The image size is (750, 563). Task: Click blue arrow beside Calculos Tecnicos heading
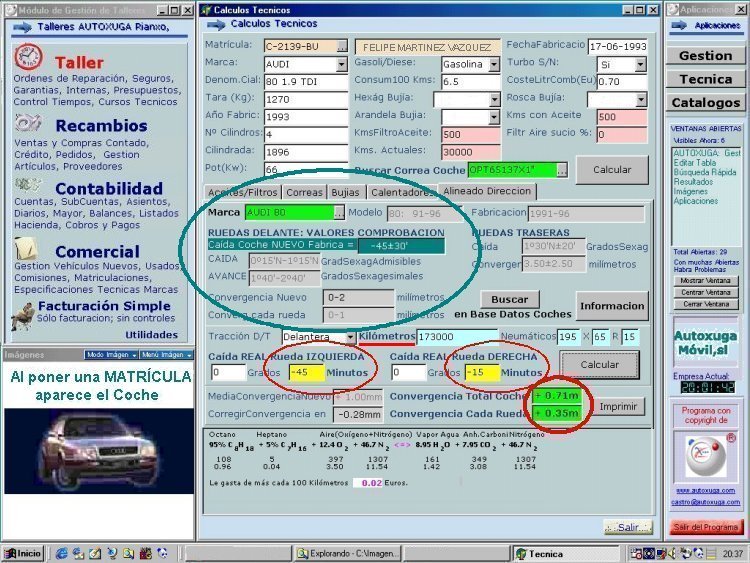pyautogui.click(x=215, y=24)
